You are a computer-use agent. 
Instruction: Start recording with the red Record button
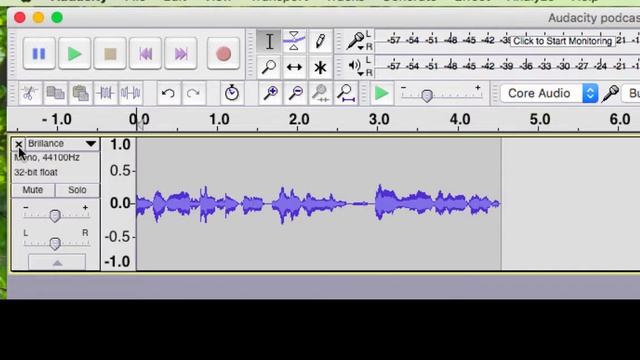[x=223, y=53]
